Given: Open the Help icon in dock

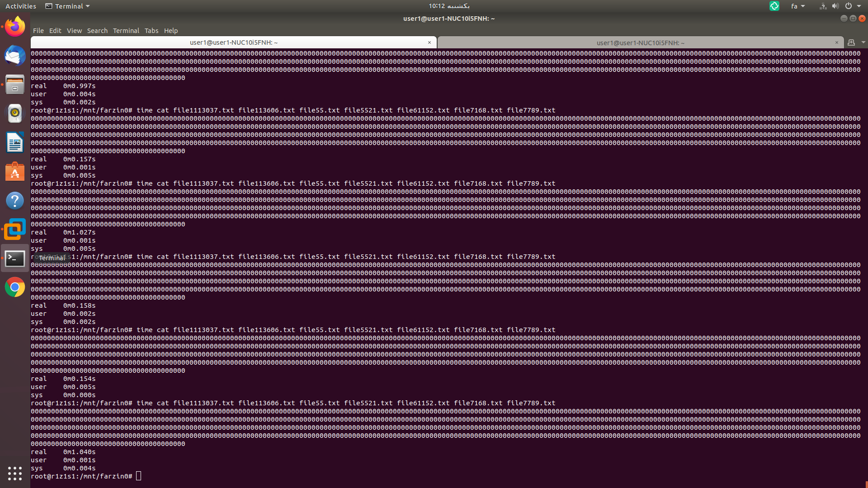Looking at the screenshot, I should (x=15, y=201).
